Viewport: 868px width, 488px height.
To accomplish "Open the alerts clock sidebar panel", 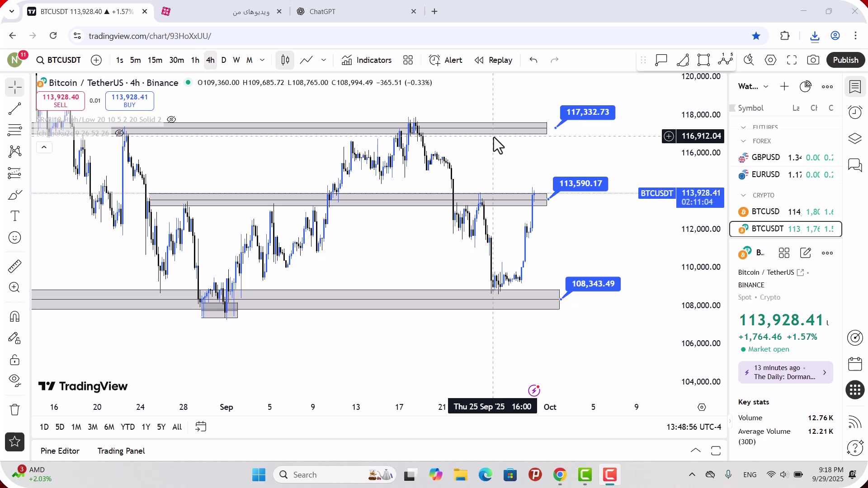I will (x=855, y=112).
